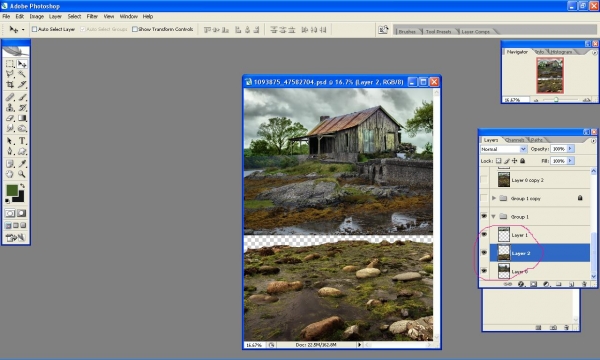Open the file browser from options bar
This screenshot has width=600, height=360.
pyautogui.click(x=383, y=29)
